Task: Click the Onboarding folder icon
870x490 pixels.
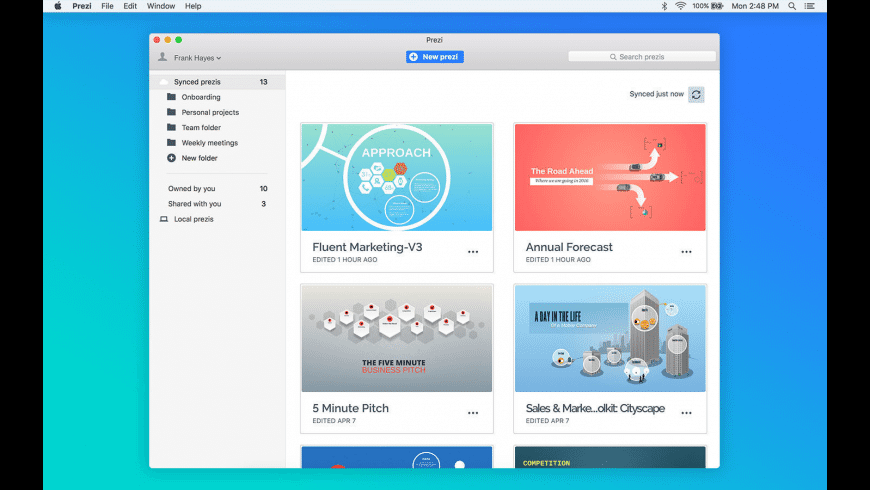Action: (x=171, y=97)
